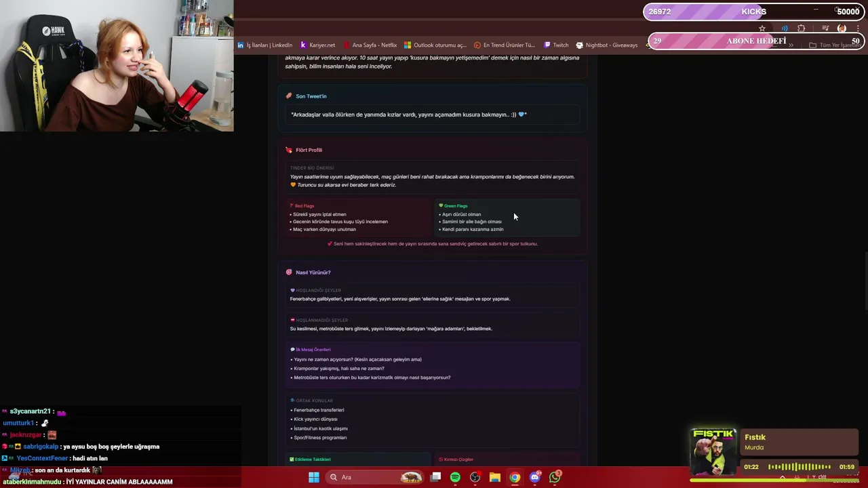Open the Chrome extensions puzzle icon
Viewport: 868px width, 488px height.
point(802,28)
